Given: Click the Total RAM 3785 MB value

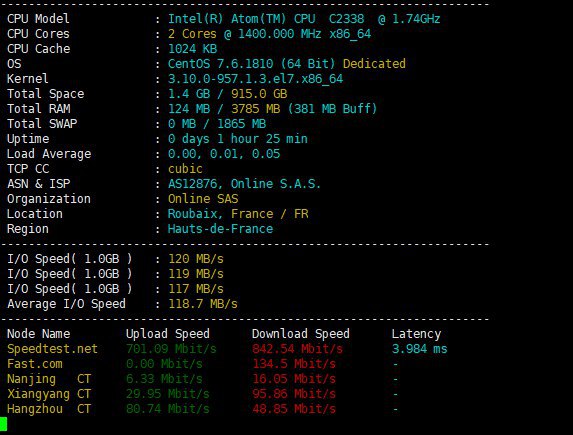Looking at the screenshot, I should [255, 109].
